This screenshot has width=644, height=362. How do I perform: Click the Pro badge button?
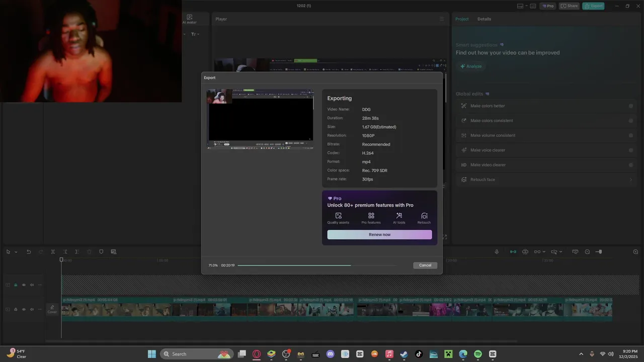(547, 6)
